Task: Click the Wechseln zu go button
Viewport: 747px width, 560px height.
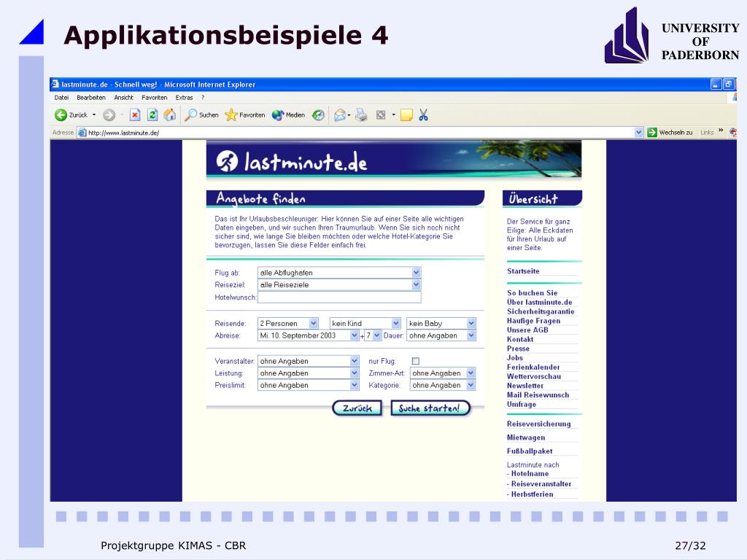Action: (670, 133)
